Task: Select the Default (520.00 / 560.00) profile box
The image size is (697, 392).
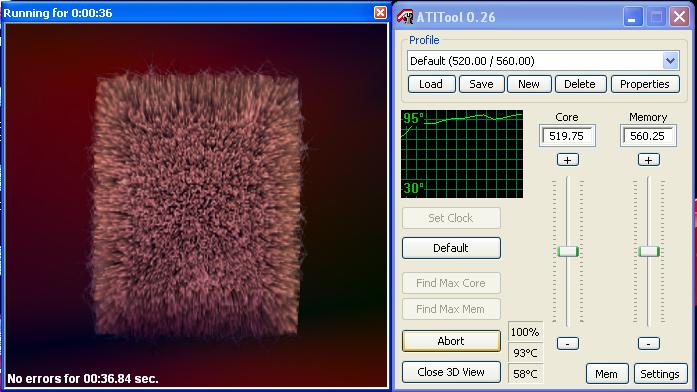Action: (x=543, y=61)
